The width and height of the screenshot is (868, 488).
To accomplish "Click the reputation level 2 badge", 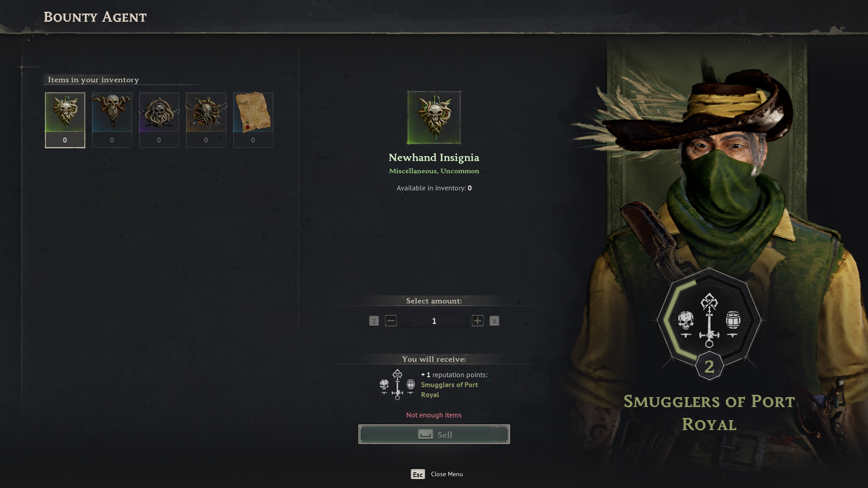I will click(x=709, y=366).
